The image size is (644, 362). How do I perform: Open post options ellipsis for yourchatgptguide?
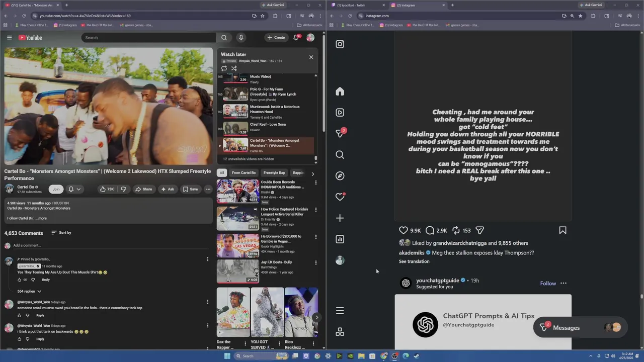[563, 284]
